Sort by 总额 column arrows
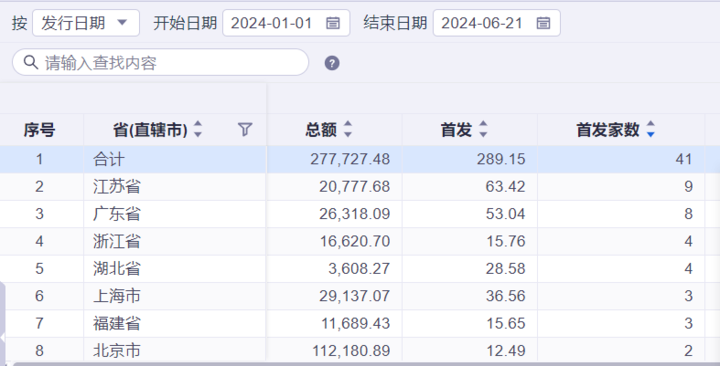The image size is (720, 366). 348,129
